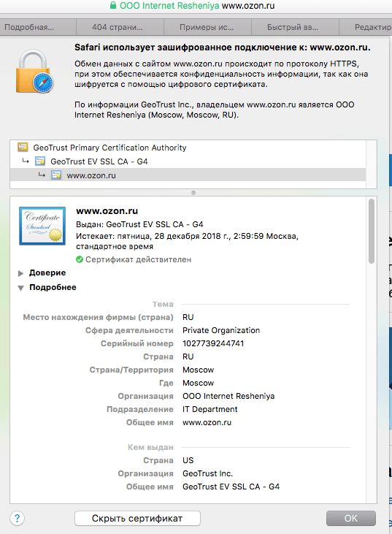Click Moscow value next to Страна/Территория

(x=198, y=370)
